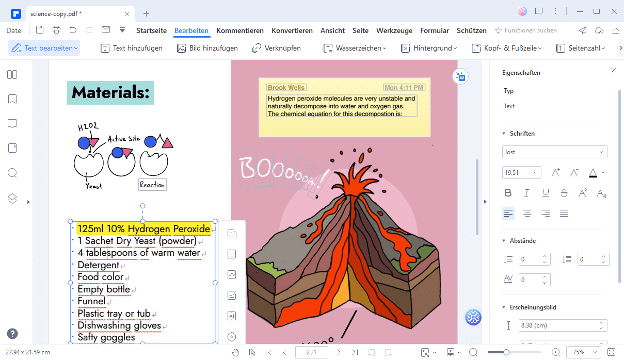Click the Seitenzahl button
624x360 pixels.
coord(581,48)
